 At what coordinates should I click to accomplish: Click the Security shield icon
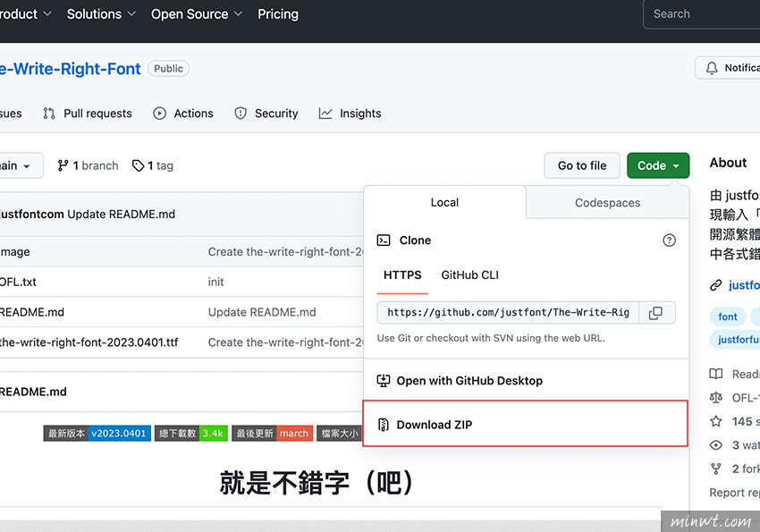pyautogui.click(x=241, y=114)
